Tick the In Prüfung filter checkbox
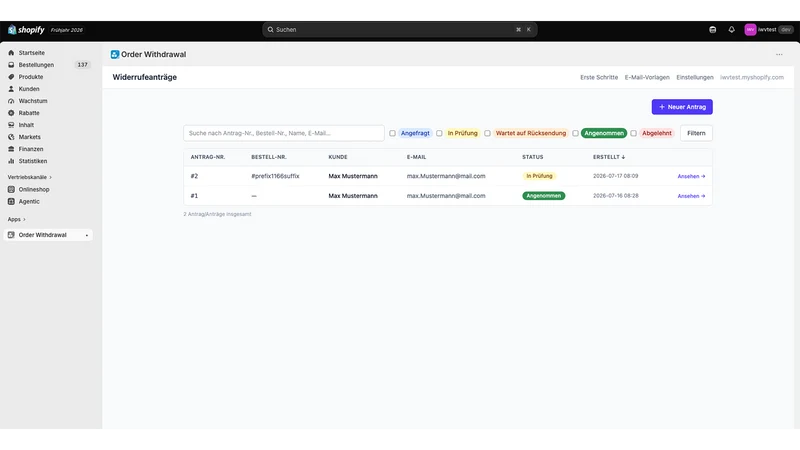 coord(439,133)
